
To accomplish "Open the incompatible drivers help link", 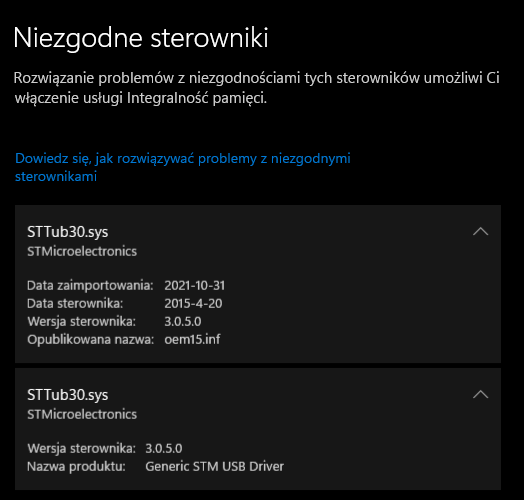I will pos(182,167).
